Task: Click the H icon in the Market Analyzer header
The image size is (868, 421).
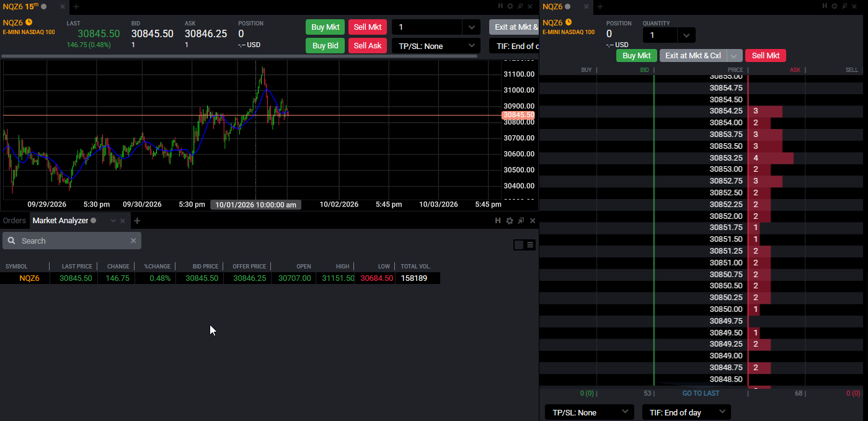Action: (x=498, y=221)
